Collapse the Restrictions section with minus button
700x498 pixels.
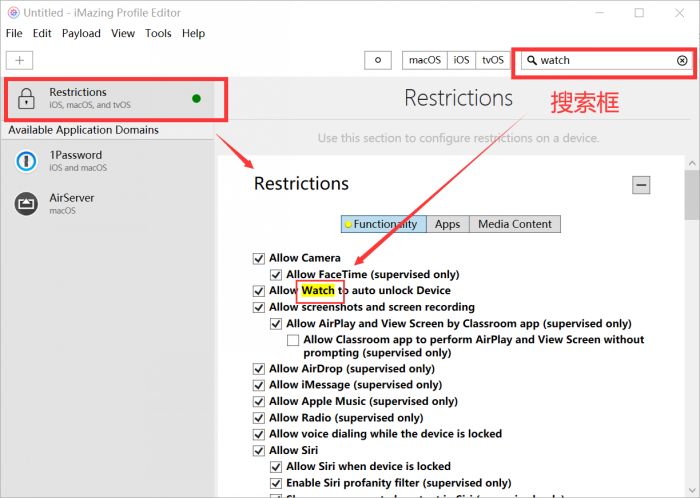(x=641, y=185)
